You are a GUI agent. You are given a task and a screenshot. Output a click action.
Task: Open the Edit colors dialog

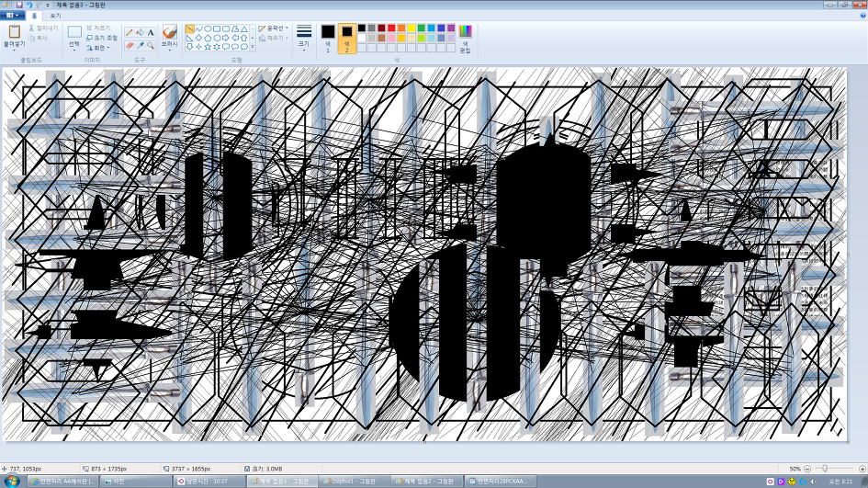coord(465,37)
